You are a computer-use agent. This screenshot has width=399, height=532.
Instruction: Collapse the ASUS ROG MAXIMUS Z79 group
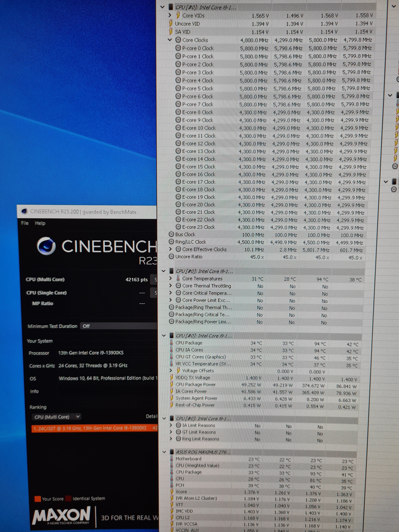164,452
